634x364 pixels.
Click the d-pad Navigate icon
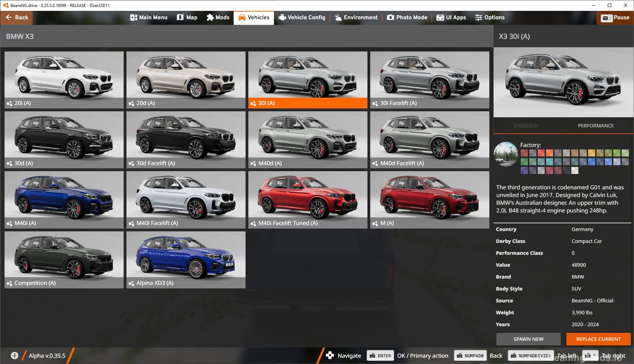(330, 356)
